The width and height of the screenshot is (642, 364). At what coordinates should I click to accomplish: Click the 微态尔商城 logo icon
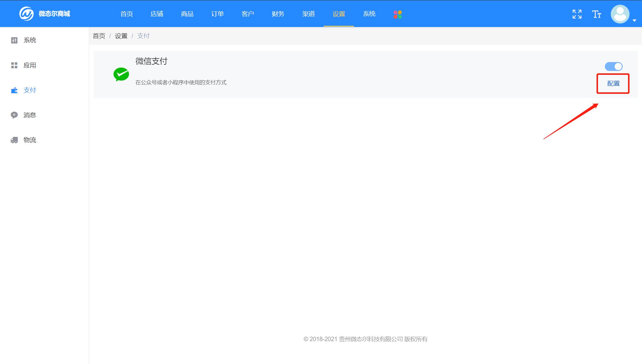(x=26, y=14)
